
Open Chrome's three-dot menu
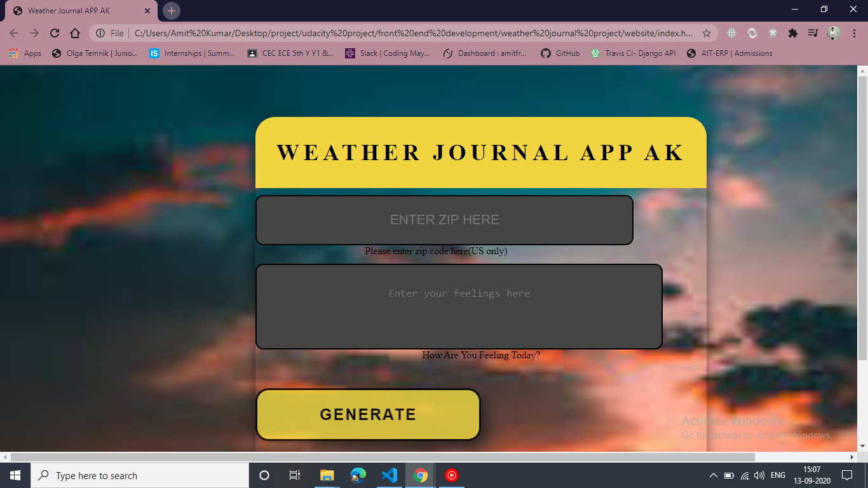point(853,33)
